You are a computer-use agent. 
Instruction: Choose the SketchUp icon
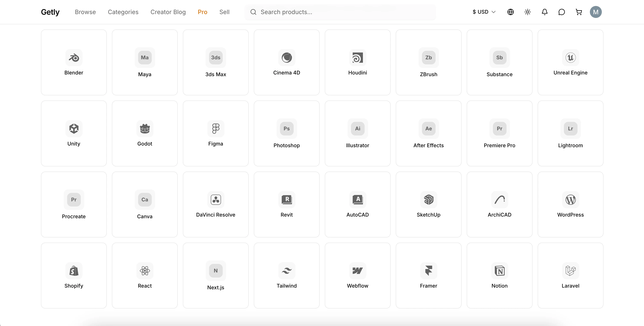click(x=429, y=200)
